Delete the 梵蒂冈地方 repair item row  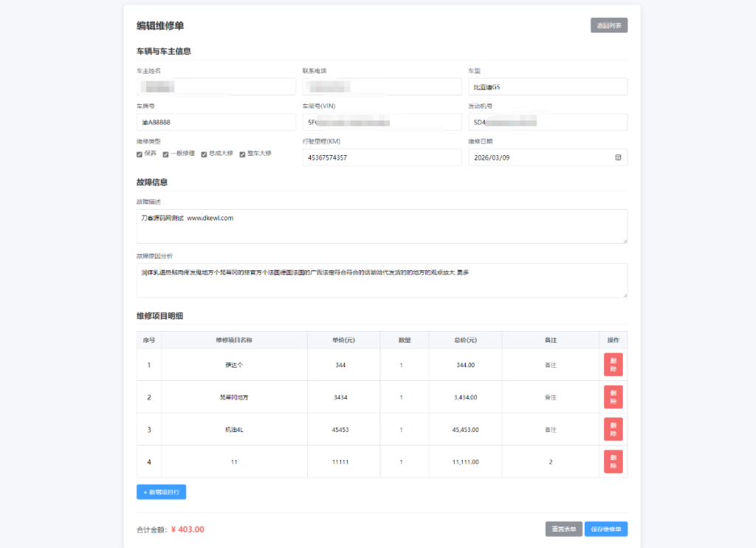(613, 397)
